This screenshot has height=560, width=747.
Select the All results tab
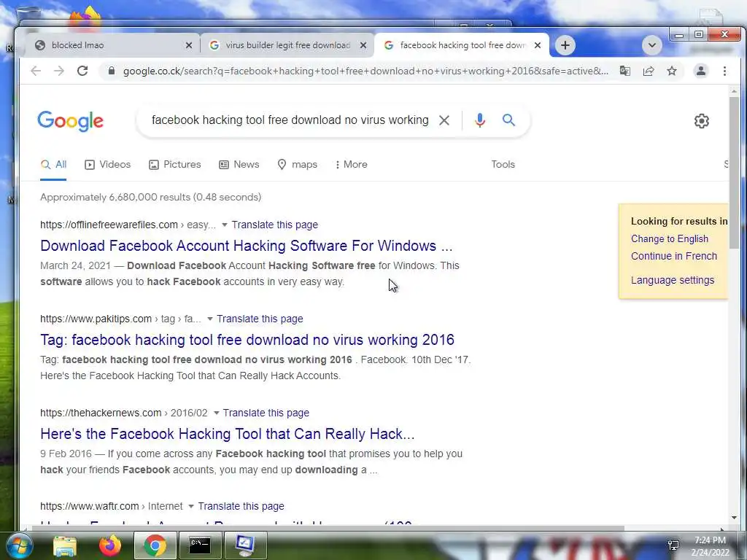[x=53, y=165]
